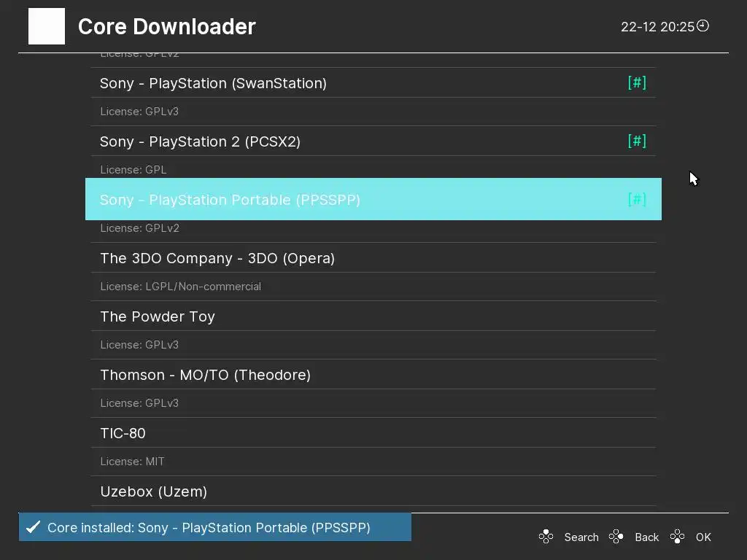
Task: Click the Back gamepad button icon
Action: pyautogui.click(x=616, y=537)
